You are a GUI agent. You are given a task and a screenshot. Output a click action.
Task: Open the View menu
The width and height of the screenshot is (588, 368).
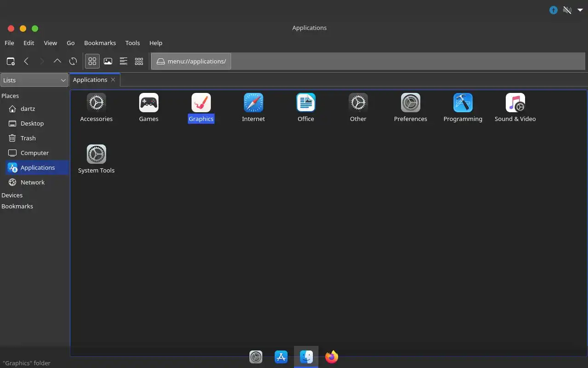51,43
